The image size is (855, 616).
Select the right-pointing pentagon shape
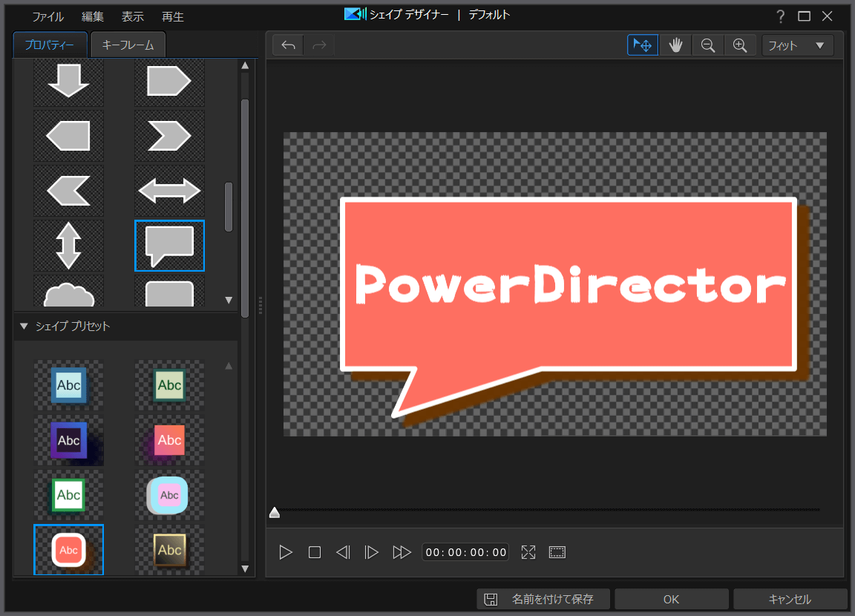pyautogui.click(x=169, y=82)
